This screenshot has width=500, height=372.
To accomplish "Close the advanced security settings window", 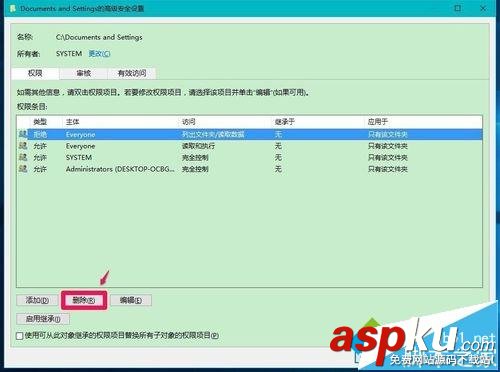I will click(x=483, y=8).
